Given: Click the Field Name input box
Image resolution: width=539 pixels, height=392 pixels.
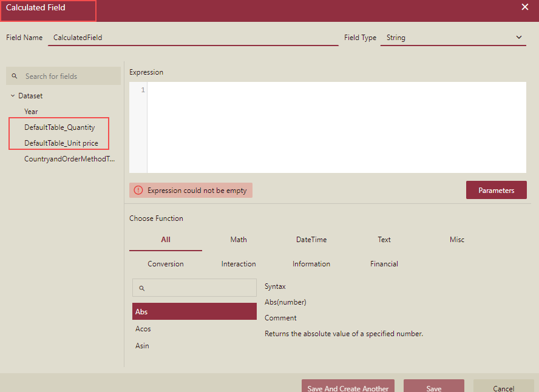Looking at the screenshot, I should (182, 37).
